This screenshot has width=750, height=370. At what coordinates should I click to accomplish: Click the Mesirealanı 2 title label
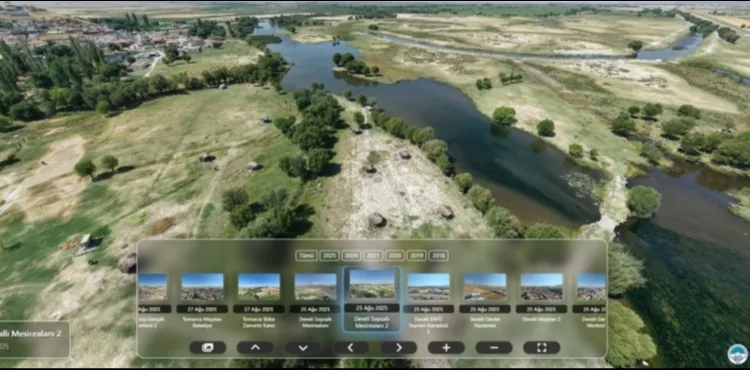[x=31, y=334]
